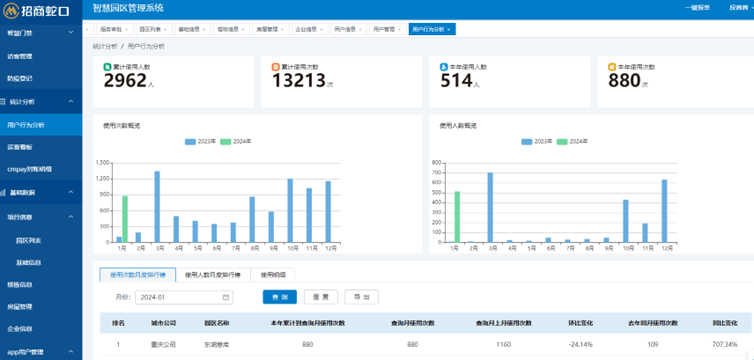754x360 pixels.
Task: Open cmpay对账明细 in the sidebar
Action: click(x=41, y=169)
